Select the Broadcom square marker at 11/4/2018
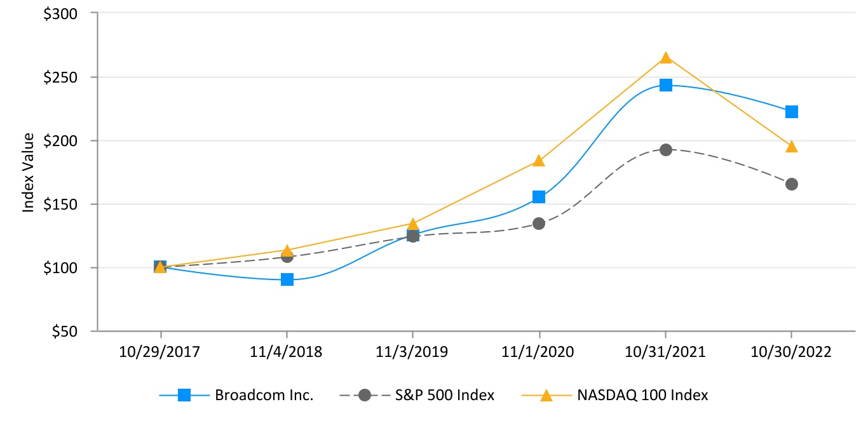Viewport: 868px width, 423px height. [287, 279]
